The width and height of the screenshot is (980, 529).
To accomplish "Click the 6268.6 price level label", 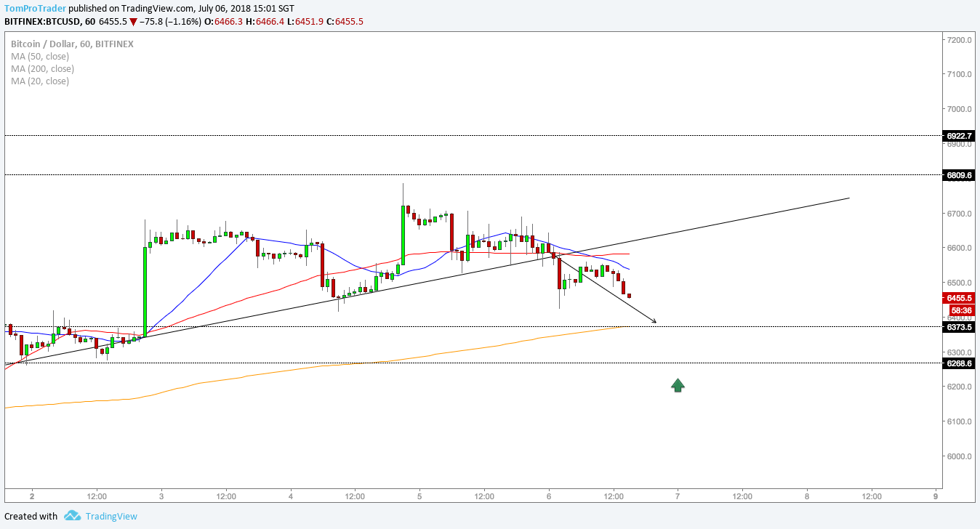I will point(959,363).
